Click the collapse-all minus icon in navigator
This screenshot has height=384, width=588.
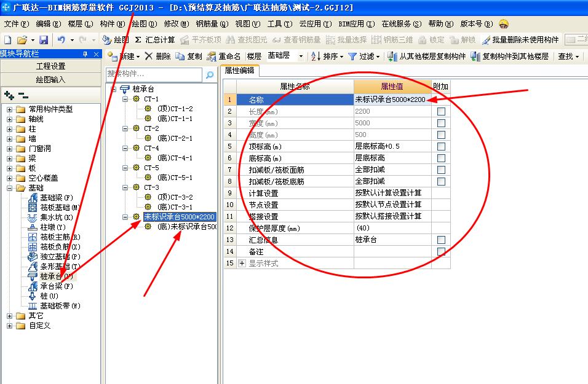(x=23, y=95)
